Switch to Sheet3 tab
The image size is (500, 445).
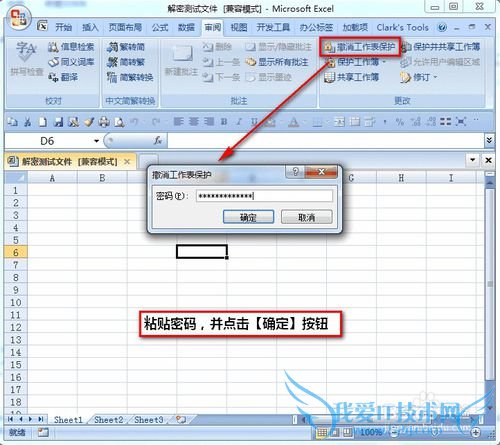[x=149, y=420]
